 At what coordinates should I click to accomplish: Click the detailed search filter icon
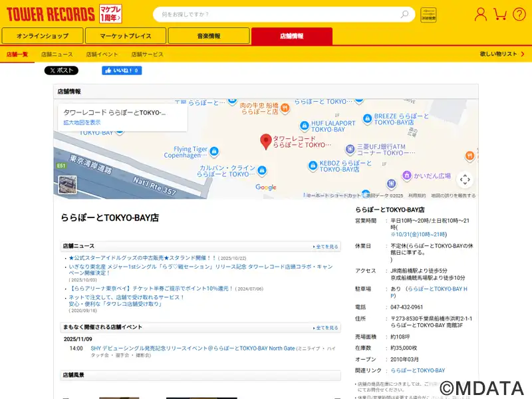pyautogui.click(x=428, y=15)
